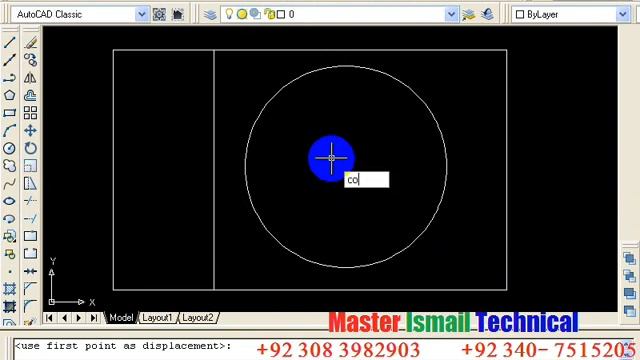The height and width of the screenshot is (360, 640).
Task: Switch to the Layout2 tab
Action: coord(198,318)
